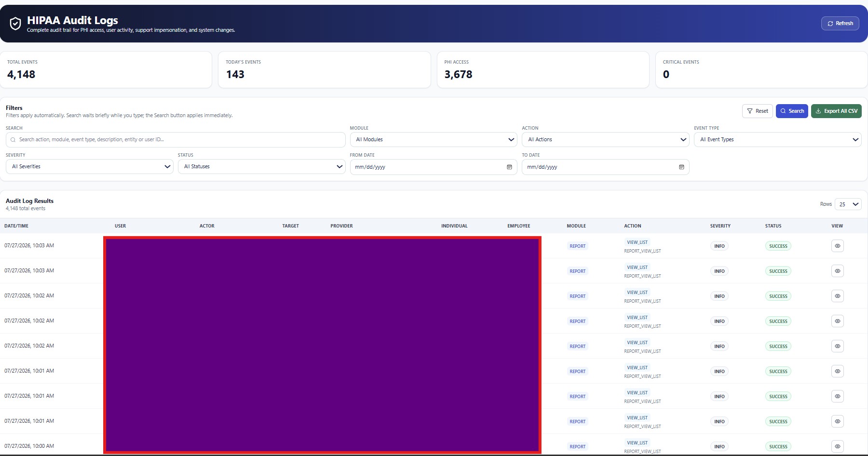View details of the topmost 10:03 AM entry

[838, 246]
